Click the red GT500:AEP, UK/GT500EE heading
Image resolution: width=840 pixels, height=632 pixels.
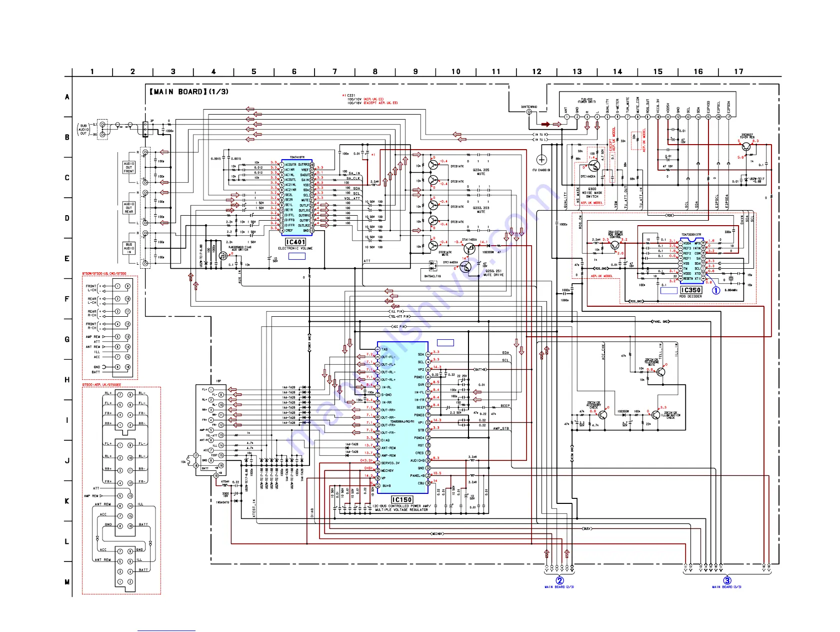point(101,385)
